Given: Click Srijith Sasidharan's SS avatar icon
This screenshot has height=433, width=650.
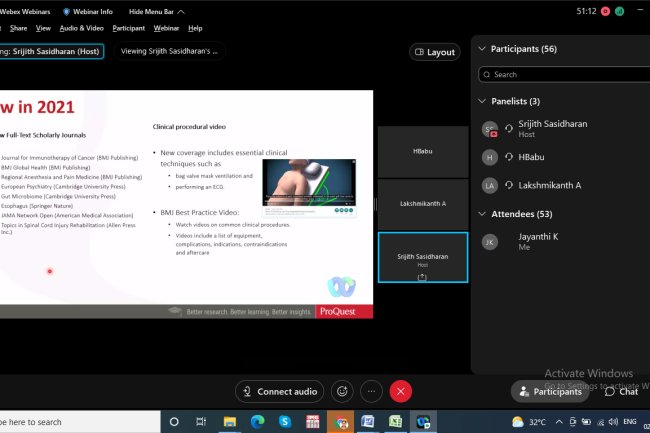Looking at the screenshot, I should (x=490, y=129).
